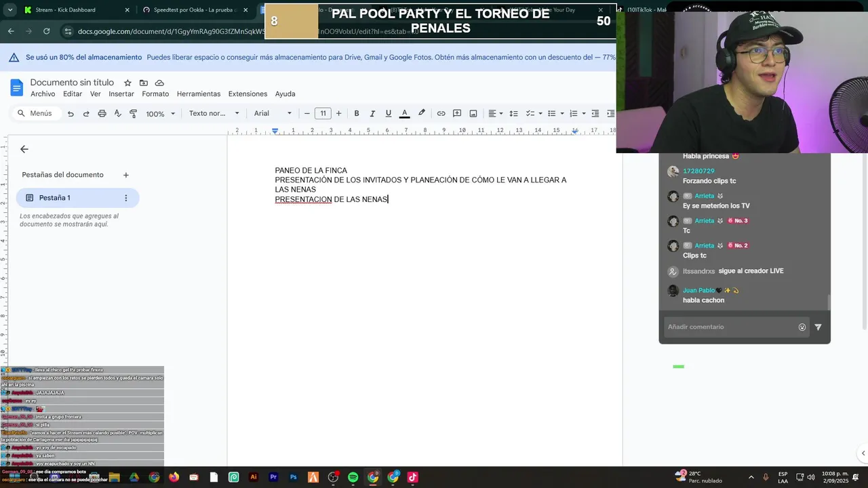Add a new document tab with plus

pyautogui.click(x=125, y=175)
